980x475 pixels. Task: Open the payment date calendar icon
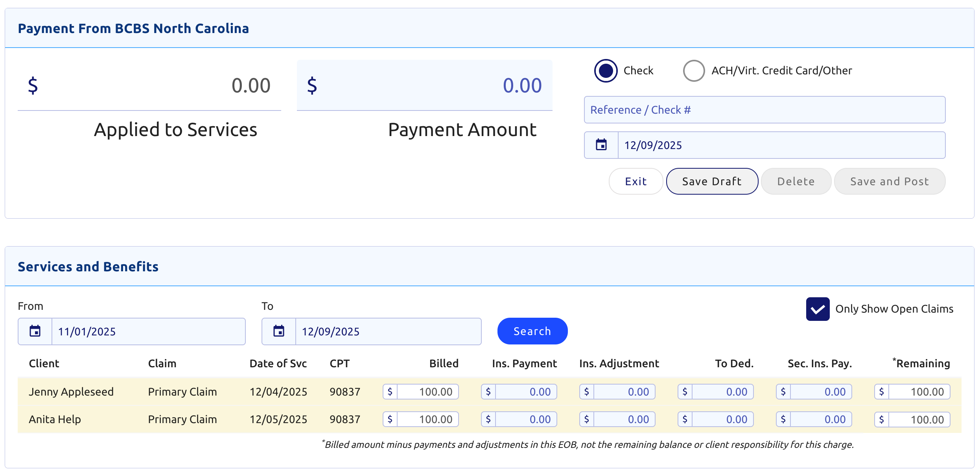tap(601, 145)
